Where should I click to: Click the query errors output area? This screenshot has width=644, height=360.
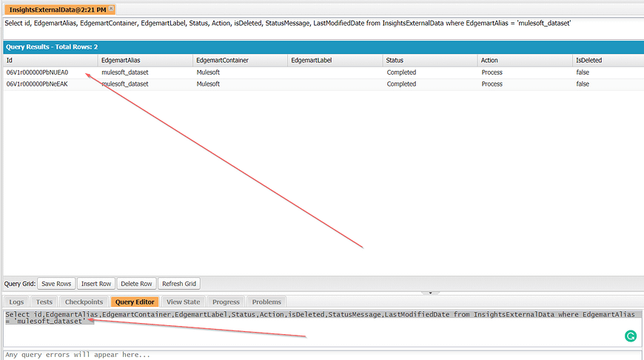(x=323, y=355)
